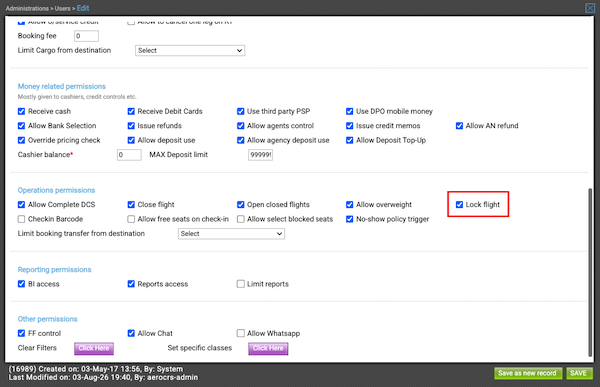Viewport: 600px width, 387px height.
Task: Toggle Receive Debit Cards checkbox
Action: [x=131, y=111]
